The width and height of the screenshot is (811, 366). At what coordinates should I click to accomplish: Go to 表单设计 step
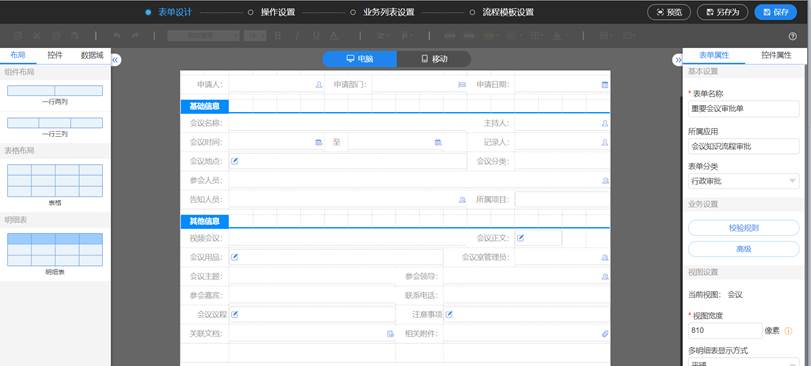(175, 12)
